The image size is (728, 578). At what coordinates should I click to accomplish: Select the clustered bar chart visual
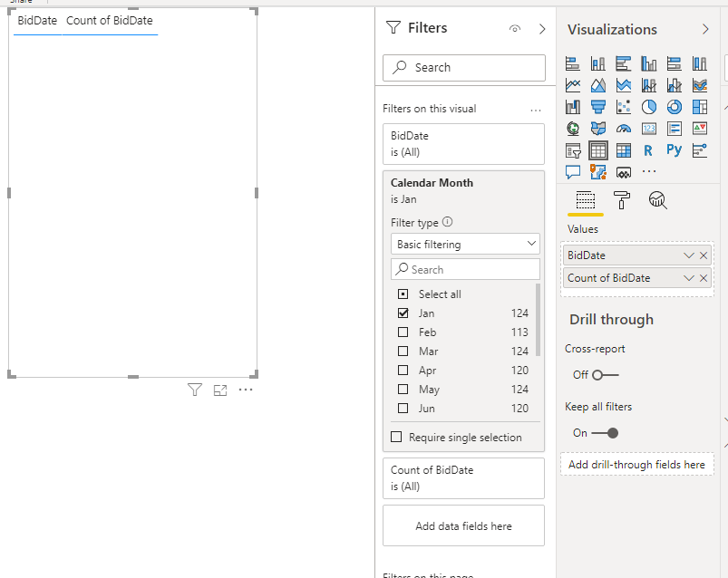pos(624,63)
